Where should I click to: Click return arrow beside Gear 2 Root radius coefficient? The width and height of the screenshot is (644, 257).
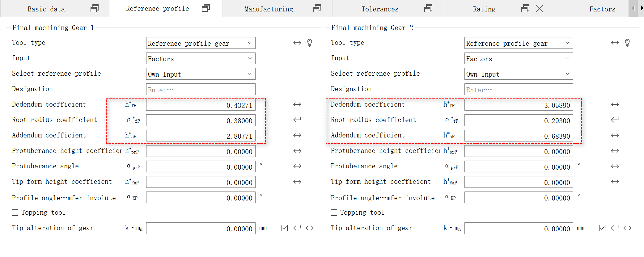(615, 120)
